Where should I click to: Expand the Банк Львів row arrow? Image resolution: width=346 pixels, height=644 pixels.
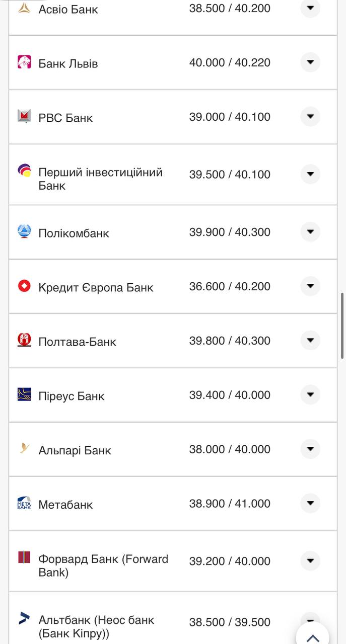[310, 62]
